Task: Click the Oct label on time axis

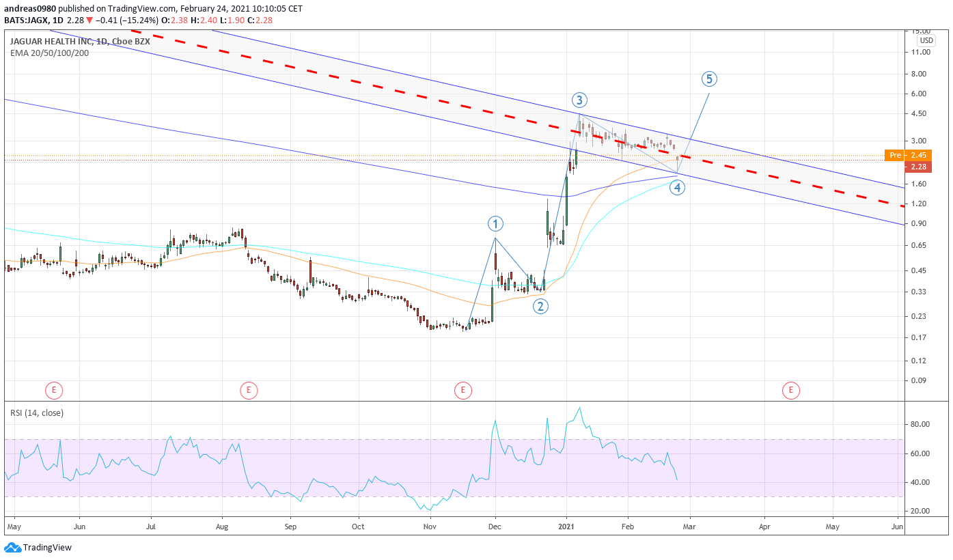Action: (x=359, y=527)
